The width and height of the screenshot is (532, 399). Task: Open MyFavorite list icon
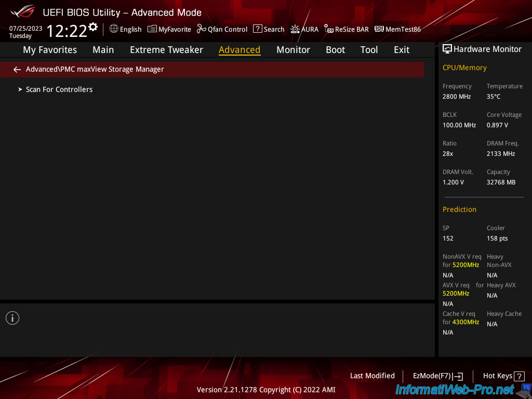pyautogui.click(x=152, y=29)
